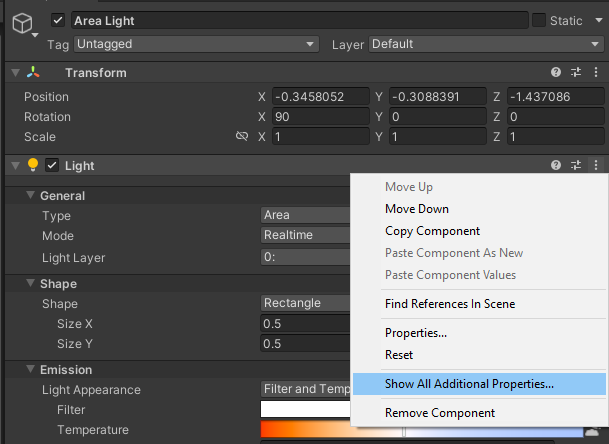Uncheck the Light component enable checkbox

pyautogui.click(x=52, y=165)
